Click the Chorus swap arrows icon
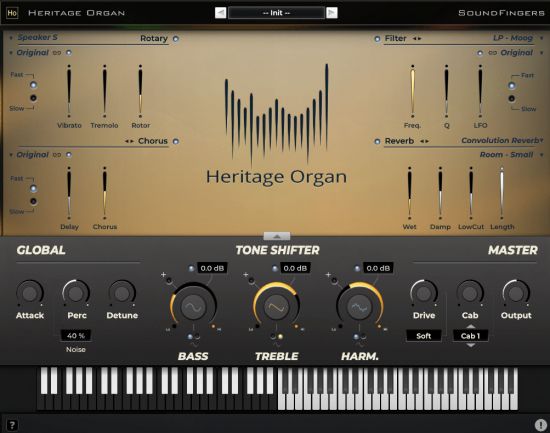The image size is (550, 433). pos(129,141)
